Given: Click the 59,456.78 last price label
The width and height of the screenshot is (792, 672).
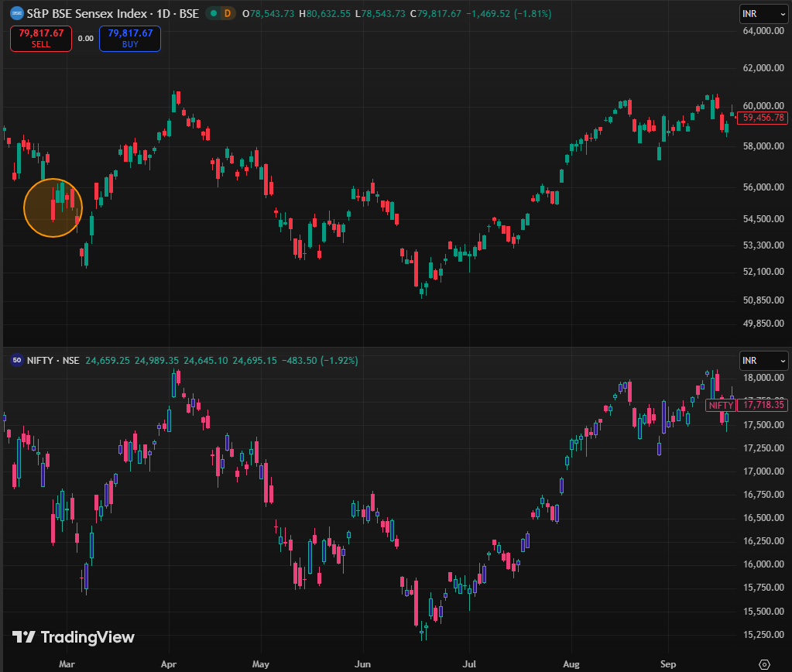Looking at the screenshot, I should point(763,118).
